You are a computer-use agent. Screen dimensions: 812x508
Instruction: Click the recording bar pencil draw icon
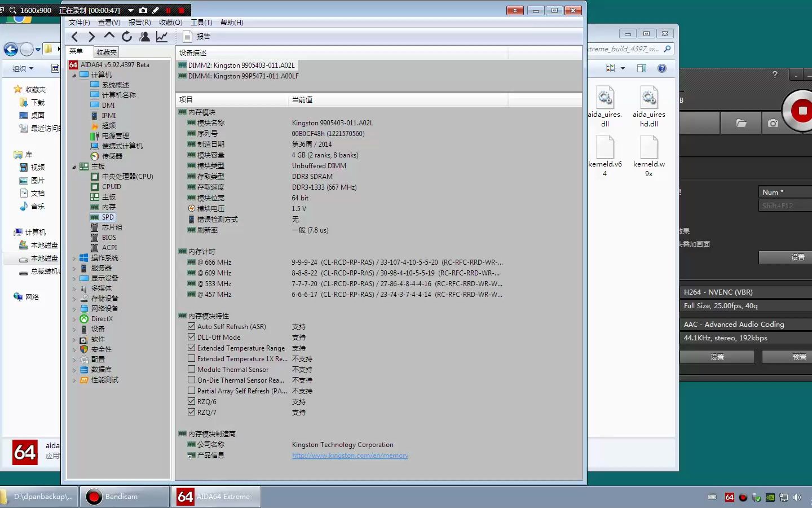tap(156, 10)
